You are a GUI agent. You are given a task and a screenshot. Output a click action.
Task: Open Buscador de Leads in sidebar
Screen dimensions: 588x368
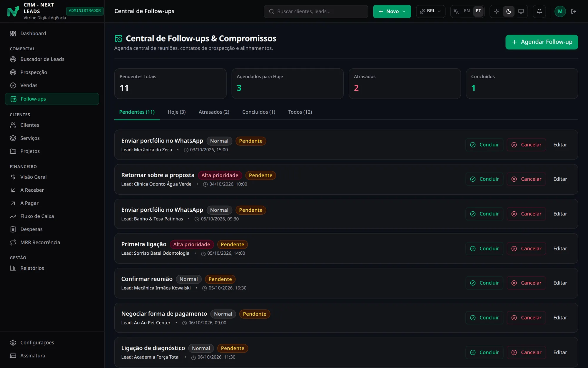point(52,59)
